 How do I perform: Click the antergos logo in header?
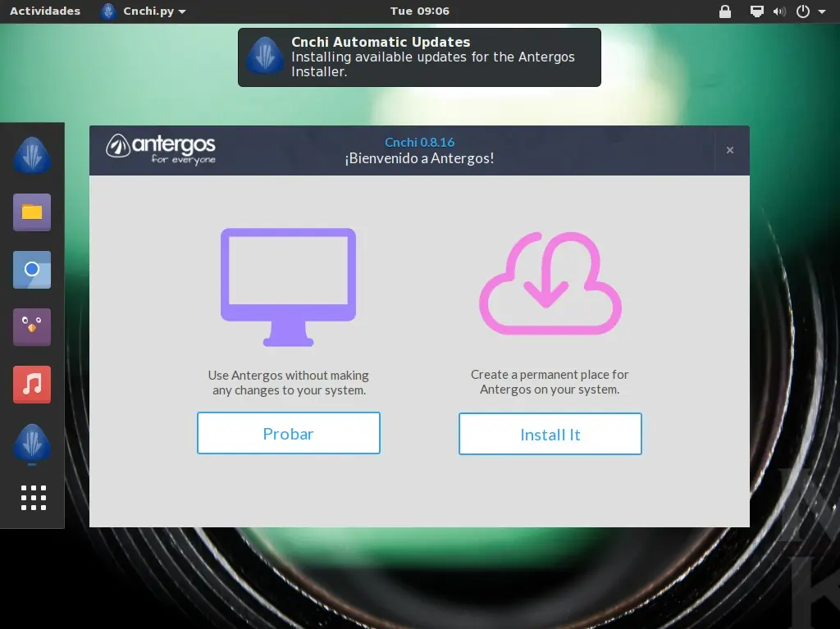(161, 149)
